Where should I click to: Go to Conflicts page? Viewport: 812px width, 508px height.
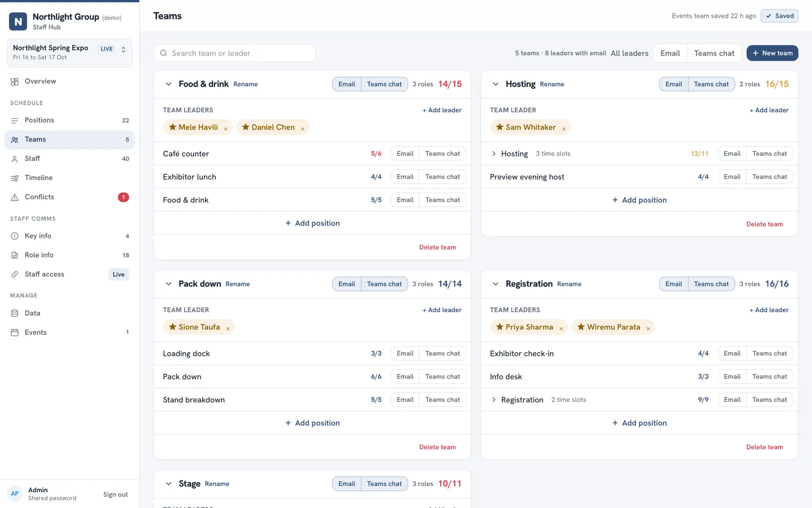click(x=70, y=197)
